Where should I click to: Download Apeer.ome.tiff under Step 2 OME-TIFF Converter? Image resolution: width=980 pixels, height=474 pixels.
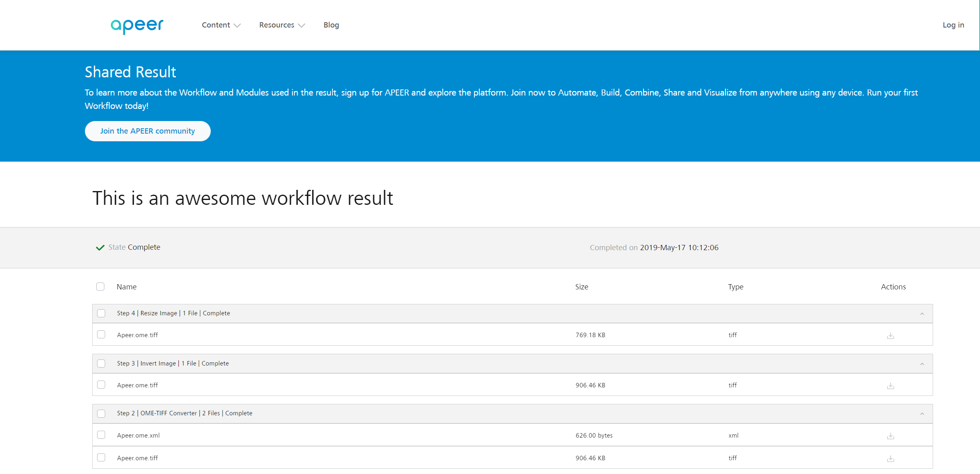point(890,459)
